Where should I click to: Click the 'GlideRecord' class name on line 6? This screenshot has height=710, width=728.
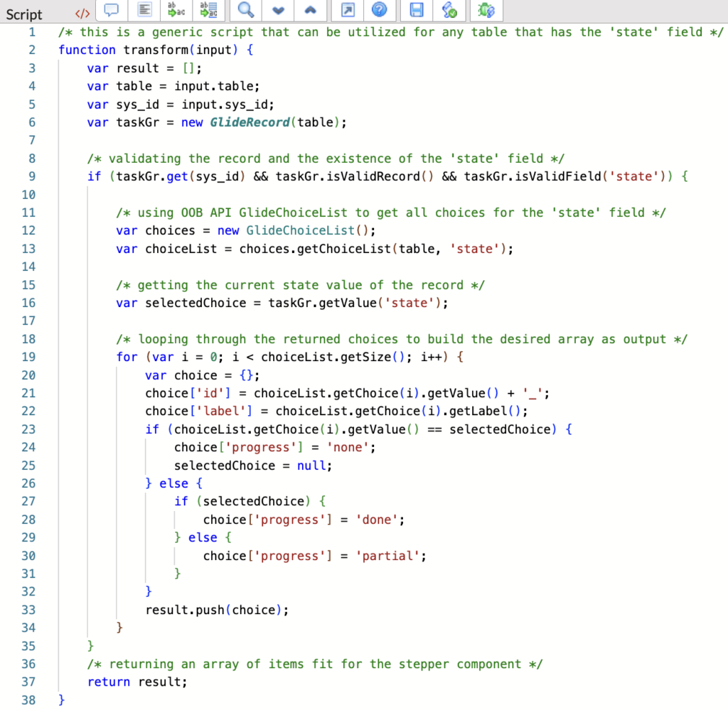250,122
